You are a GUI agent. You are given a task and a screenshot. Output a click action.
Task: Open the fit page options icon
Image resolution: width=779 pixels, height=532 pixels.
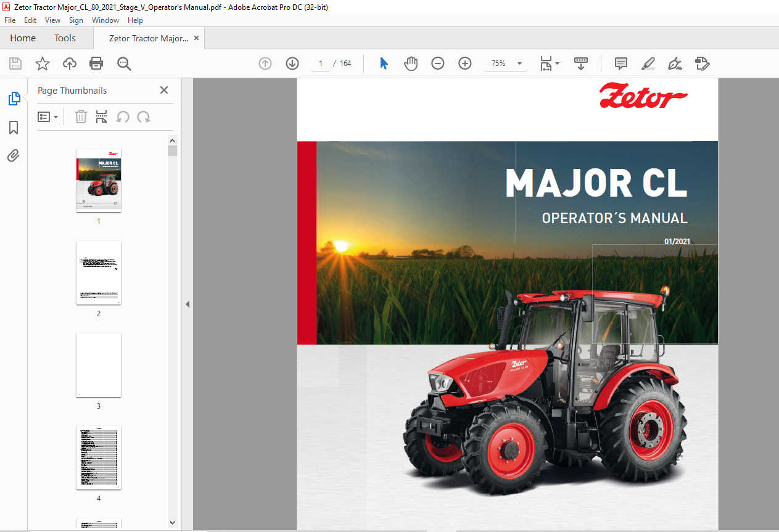pos(550,63)
